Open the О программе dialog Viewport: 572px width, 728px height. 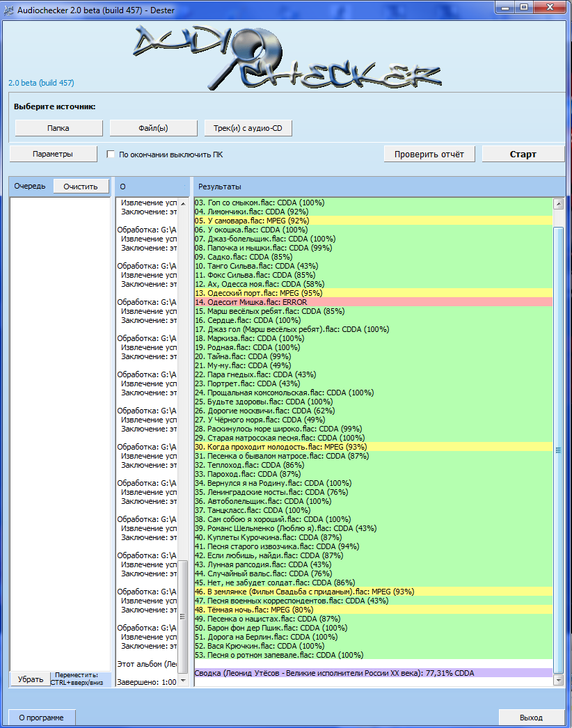tap(41, 718)
